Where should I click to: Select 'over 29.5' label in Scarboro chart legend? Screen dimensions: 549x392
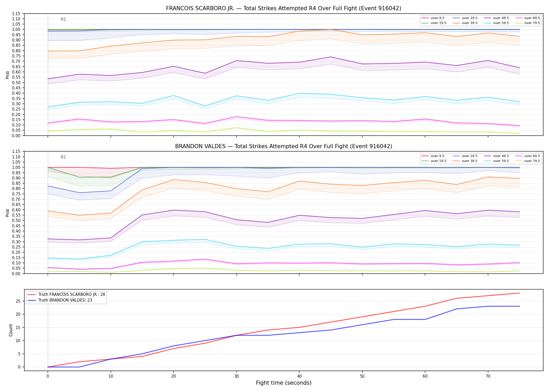(470, 18)
